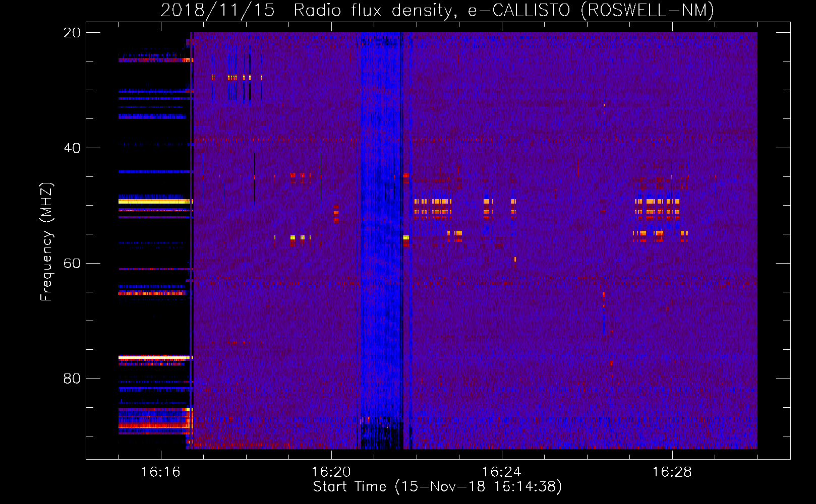Click the 16:16 time tick label
The height and width of the screenshot is (504, 816).
tap(160, 472)
